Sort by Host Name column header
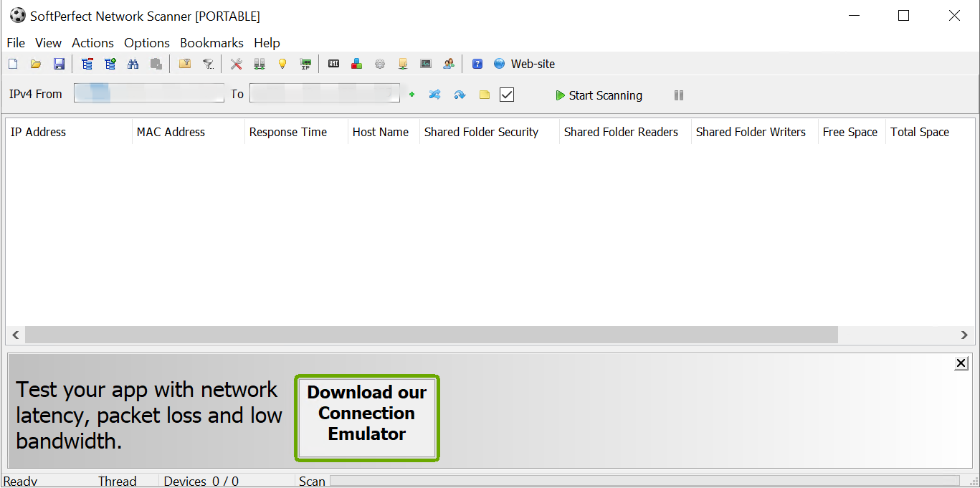The width and height of the screenshot is (980, 488). (x=384, y=132)
